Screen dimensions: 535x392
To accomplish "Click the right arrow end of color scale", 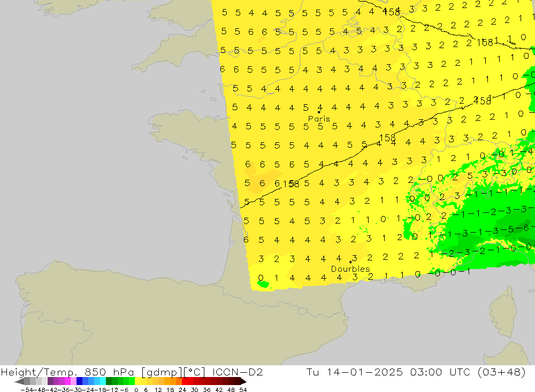I will pos(243,381).
